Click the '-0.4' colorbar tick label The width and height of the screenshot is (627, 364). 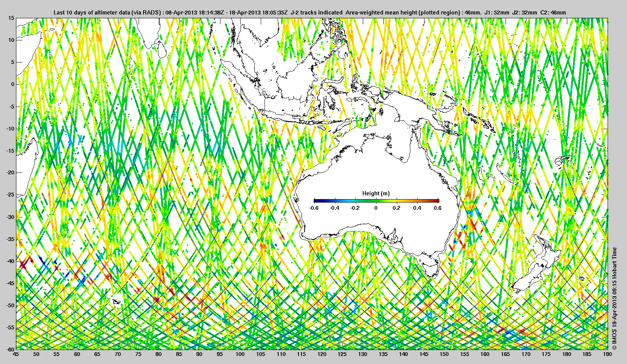[x=334, y=208]
